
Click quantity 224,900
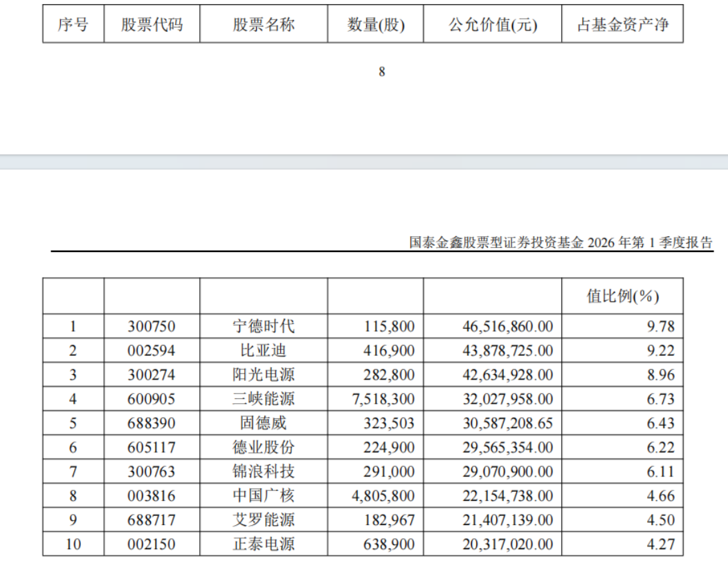coord(389,447)
